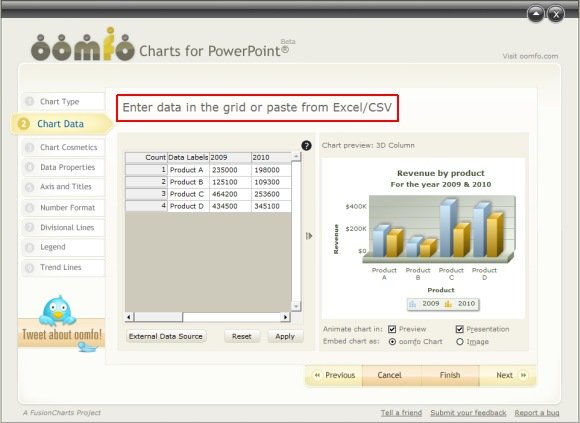Screen dimensions: 580x423
Task: Click the row 4 header
Action: pos(146,206)
